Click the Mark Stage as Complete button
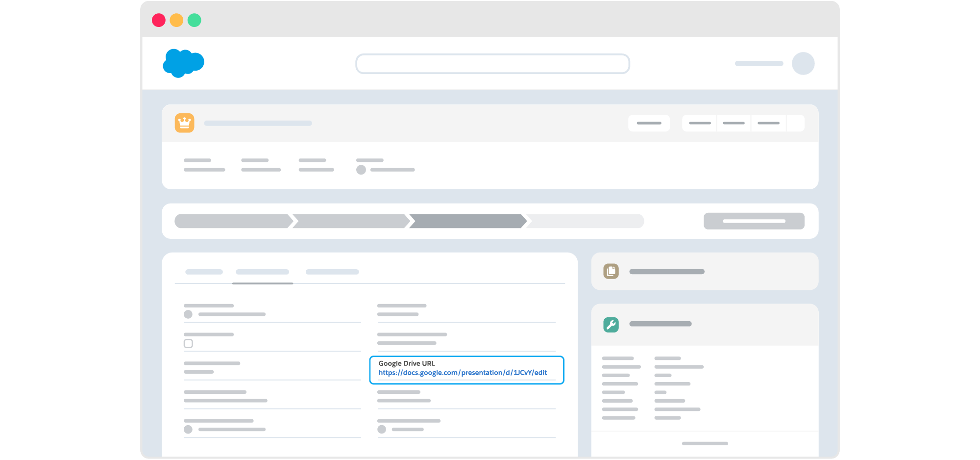 tap(754, 221)
